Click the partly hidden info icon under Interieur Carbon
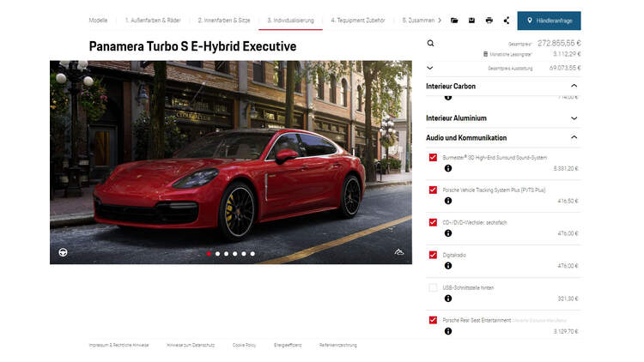The image size is (644, 362). coord(448,98)
